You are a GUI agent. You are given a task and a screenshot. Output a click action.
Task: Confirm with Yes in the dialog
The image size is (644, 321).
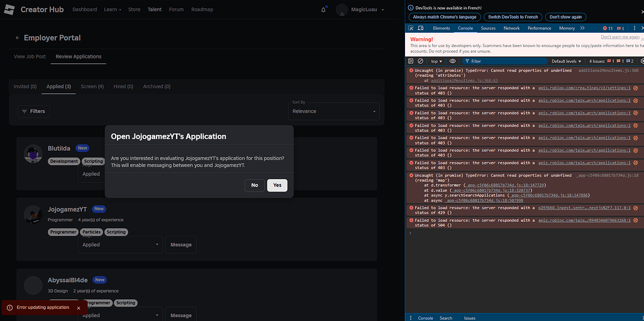(277, 185)
